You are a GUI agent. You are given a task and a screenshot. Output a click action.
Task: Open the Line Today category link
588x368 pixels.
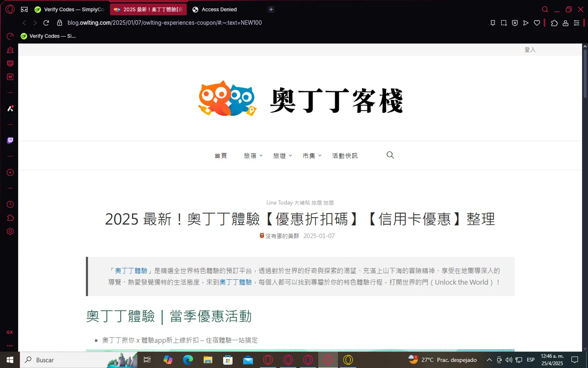(279, 202)
